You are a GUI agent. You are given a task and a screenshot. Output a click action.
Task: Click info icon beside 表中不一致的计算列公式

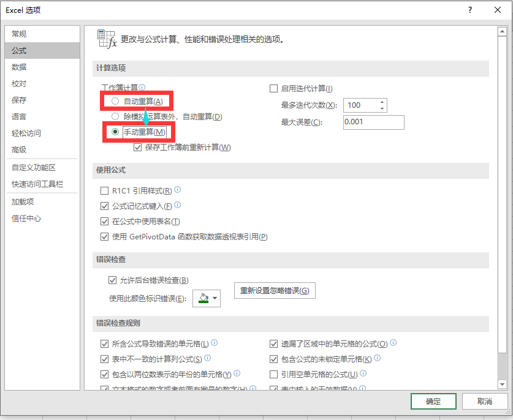(x=207, y=358)
